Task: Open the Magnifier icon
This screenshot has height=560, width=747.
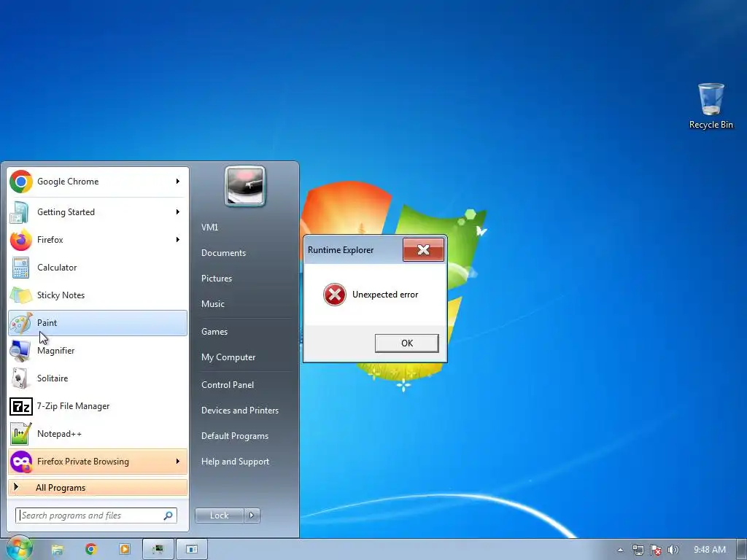Action: [x=20, y=351]
